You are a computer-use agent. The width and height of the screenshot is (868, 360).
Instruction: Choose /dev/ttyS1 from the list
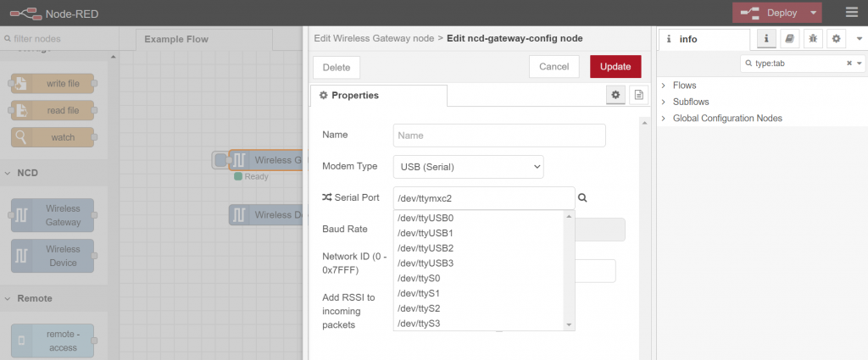point(480,292)
